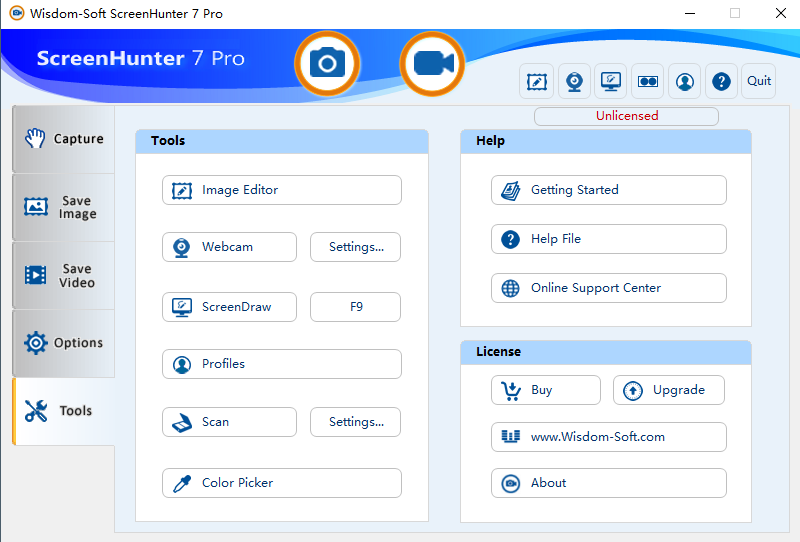
Task: Visit the Online Support Center
Action: (x=609, y=288)
